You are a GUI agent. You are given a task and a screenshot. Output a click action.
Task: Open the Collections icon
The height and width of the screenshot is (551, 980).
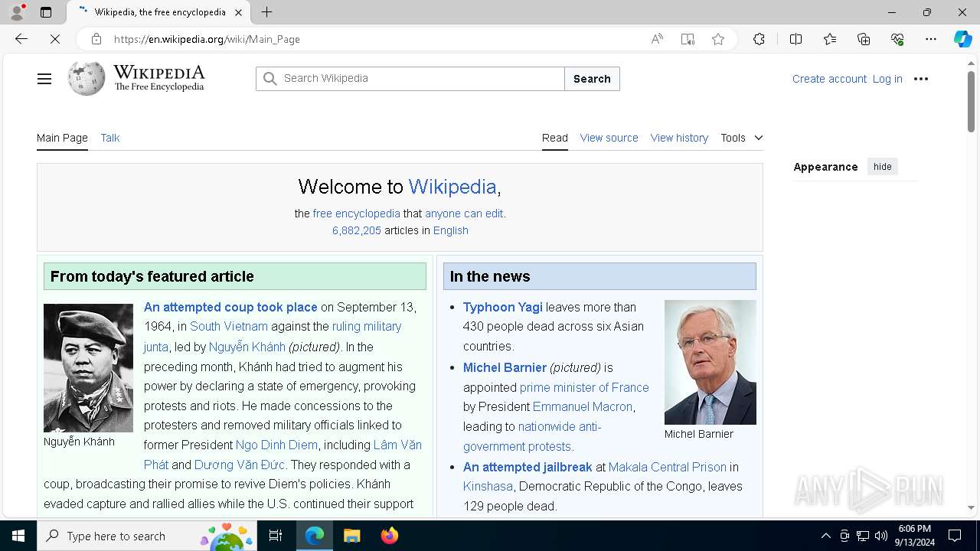pyautogui.click(x=864, y=39)
